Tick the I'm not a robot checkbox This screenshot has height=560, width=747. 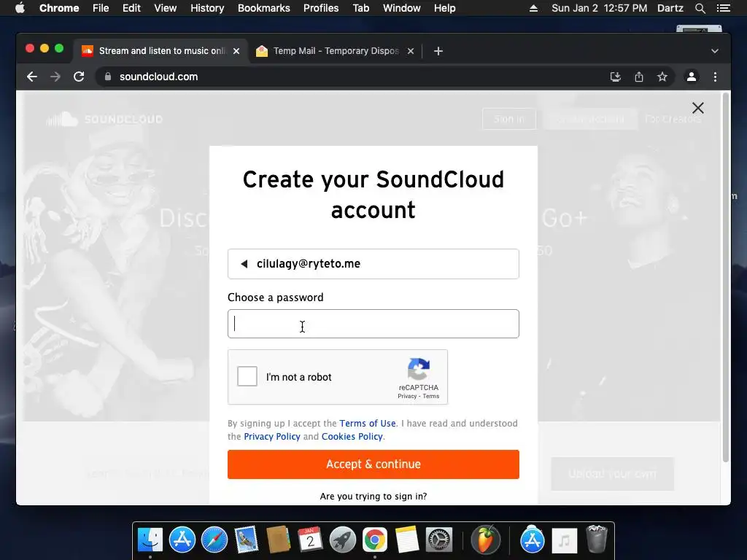click(247, 376)
